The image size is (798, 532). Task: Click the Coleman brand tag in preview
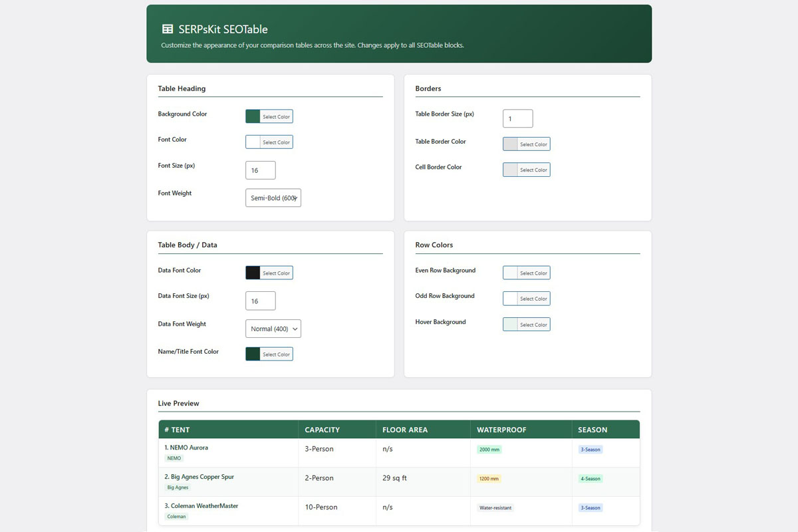[176, 516]
